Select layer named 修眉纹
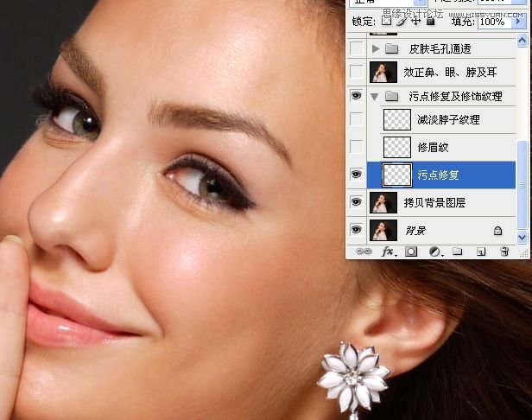532x420 pixels. 433,148
